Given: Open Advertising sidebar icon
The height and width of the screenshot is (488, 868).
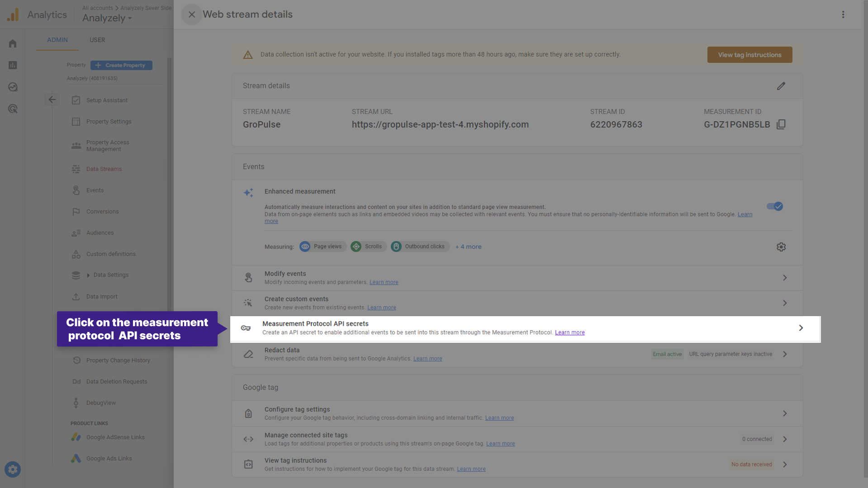Looking at the screenshot, I should click(x=13, y=109).
